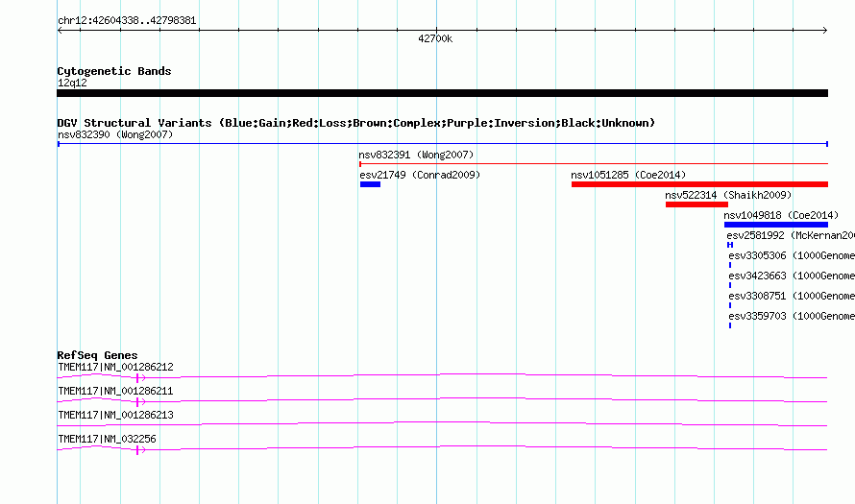Click the 12q12 band label

tap(72, 83)
